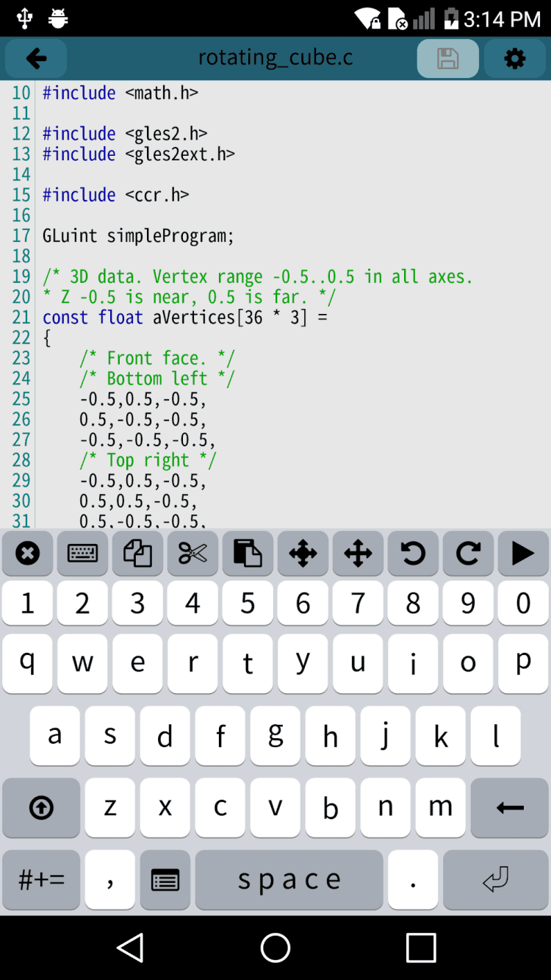Screen dimensions: 551x980
Task: Tap the USB status bar icon
Action: coord(24,18)
